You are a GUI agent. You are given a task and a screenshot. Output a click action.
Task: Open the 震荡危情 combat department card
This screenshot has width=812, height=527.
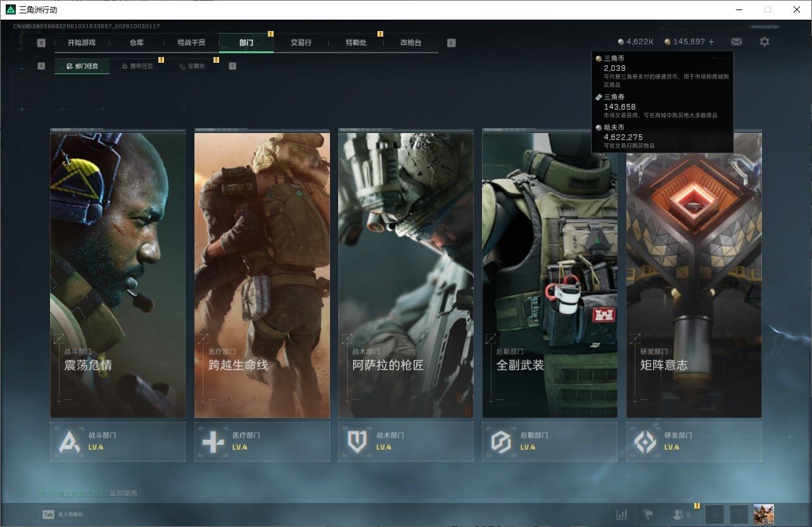[118, 274]
